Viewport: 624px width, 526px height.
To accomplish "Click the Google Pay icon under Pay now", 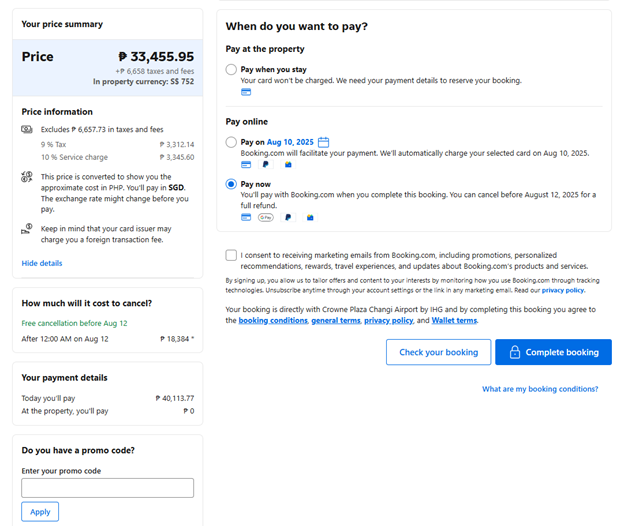I will 266,217.
